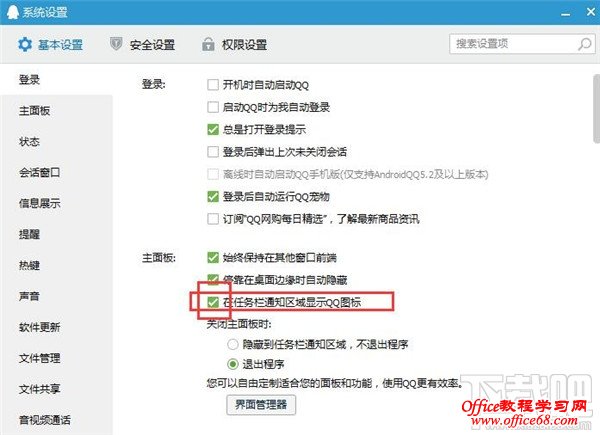Enable 开机时自动启动QQ checkbox
Screen dimensions: 600x435
[x=213, y=85]
